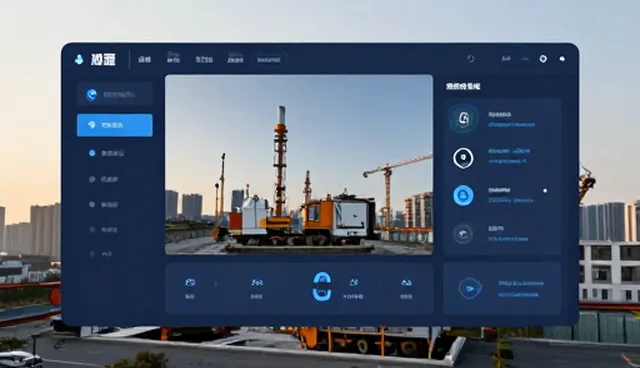This screenshot has height=368, width=640.
Task: Click the paper plane send icon
Action: pyautogui.click(x=470, y=288)
